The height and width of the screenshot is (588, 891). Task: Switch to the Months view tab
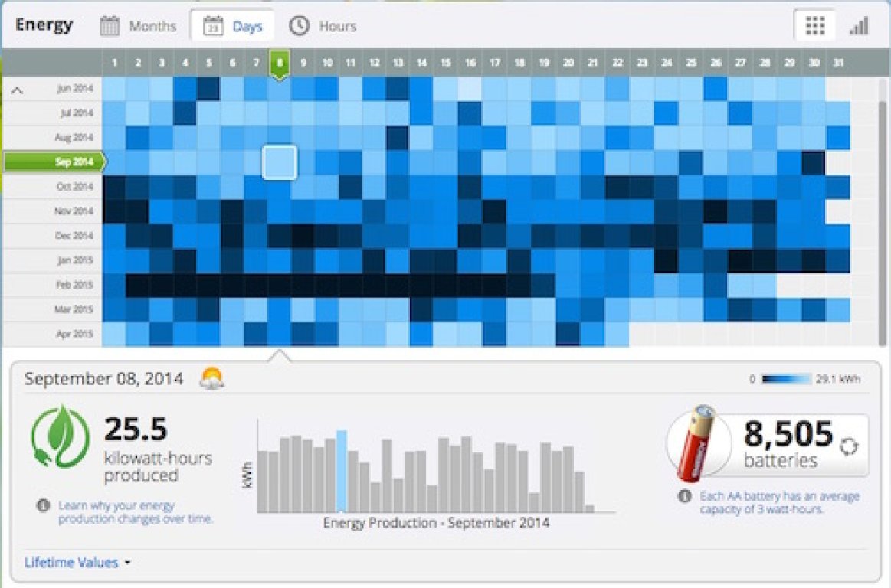pos(138,26)
